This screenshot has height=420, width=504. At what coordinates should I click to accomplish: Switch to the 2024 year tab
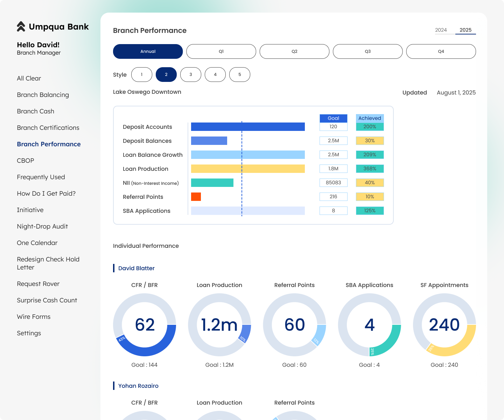pyautogui.click(x=441, y=30)
